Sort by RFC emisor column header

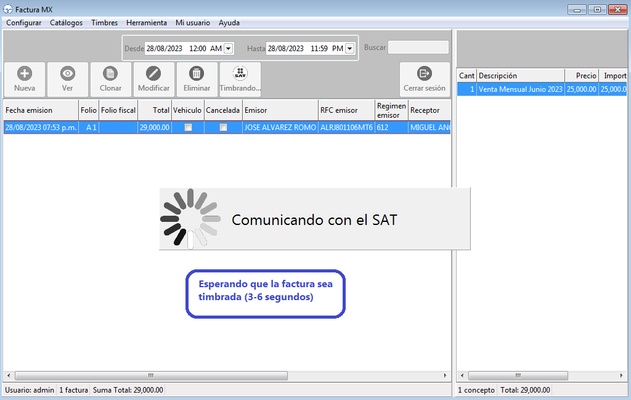point(346,110)
